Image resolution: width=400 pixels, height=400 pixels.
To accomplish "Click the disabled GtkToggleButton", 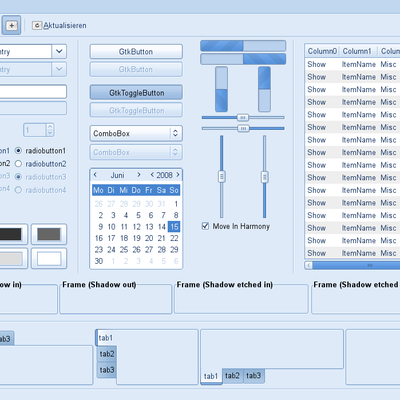I will 136,110.
